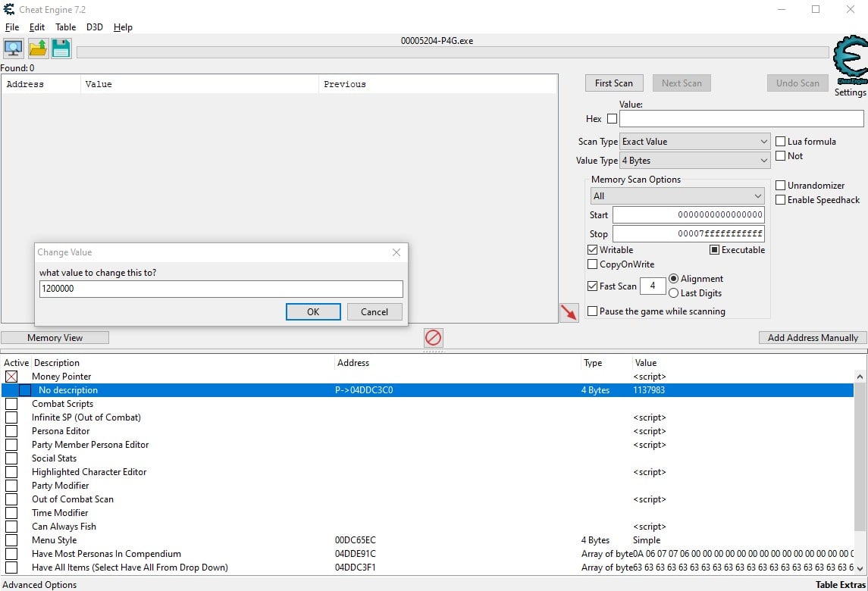Click the Stop address field

tap(688, 233)
